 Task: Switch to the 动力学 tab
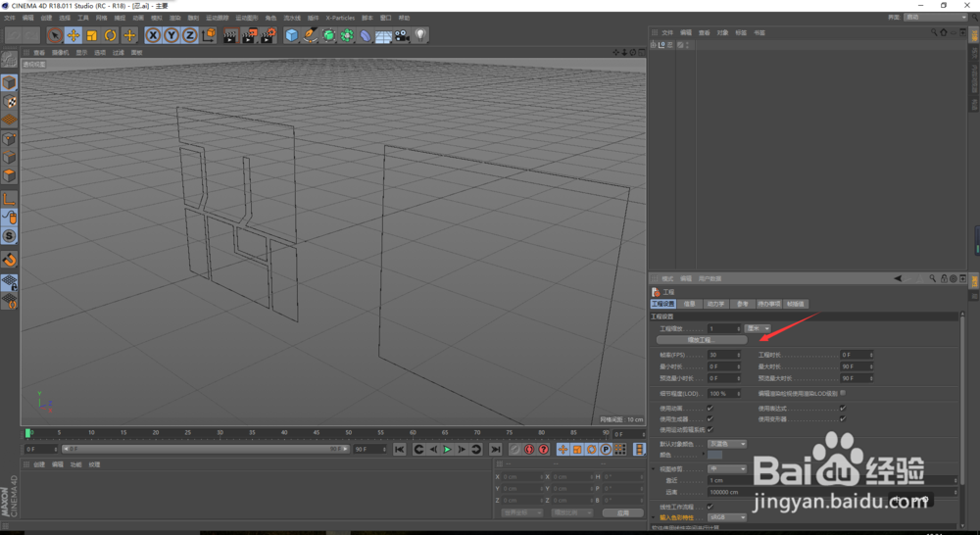click(715, 304)
